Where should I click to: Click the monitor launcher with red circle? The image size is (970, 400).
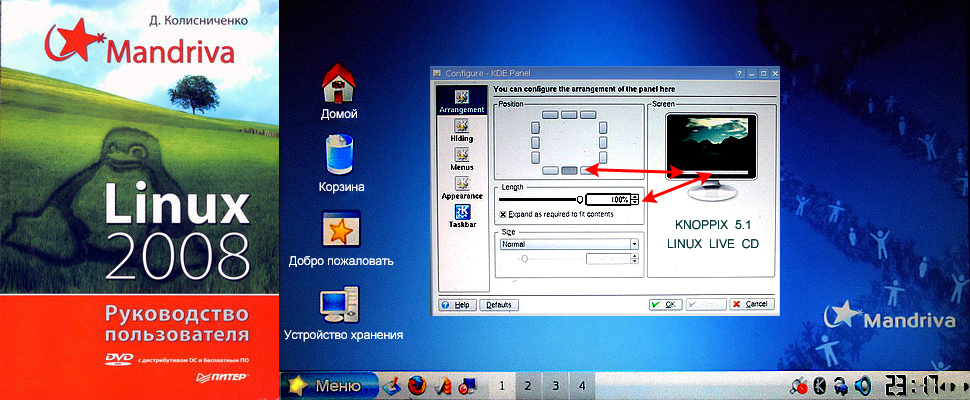point(466,386)
